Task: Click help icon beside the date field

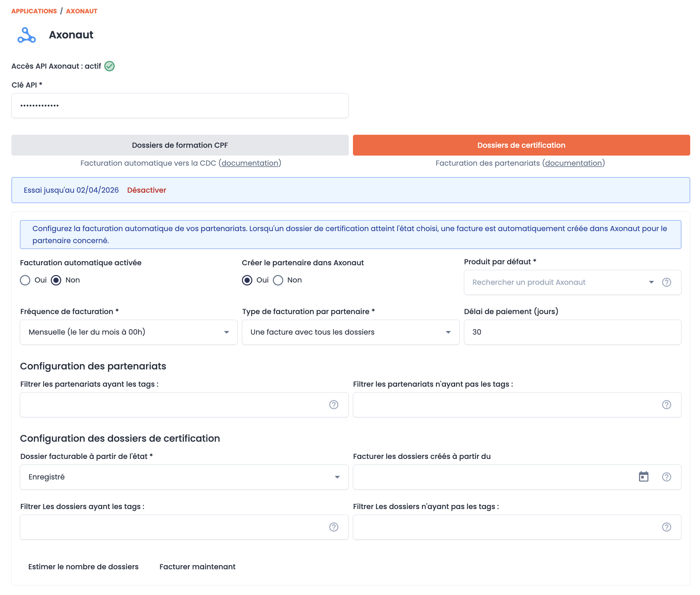Action: [666, 477]
